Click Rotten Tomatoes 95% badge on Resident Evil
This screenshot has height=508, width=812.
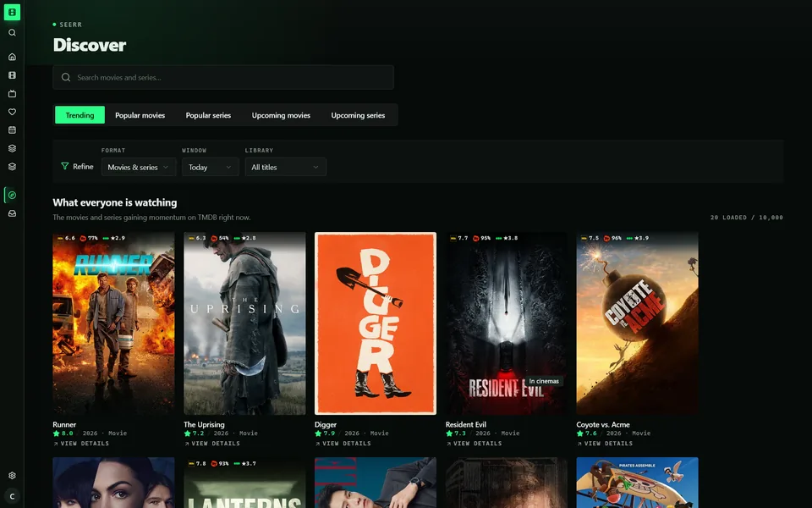pyautogui.click(x=482, y=239)
